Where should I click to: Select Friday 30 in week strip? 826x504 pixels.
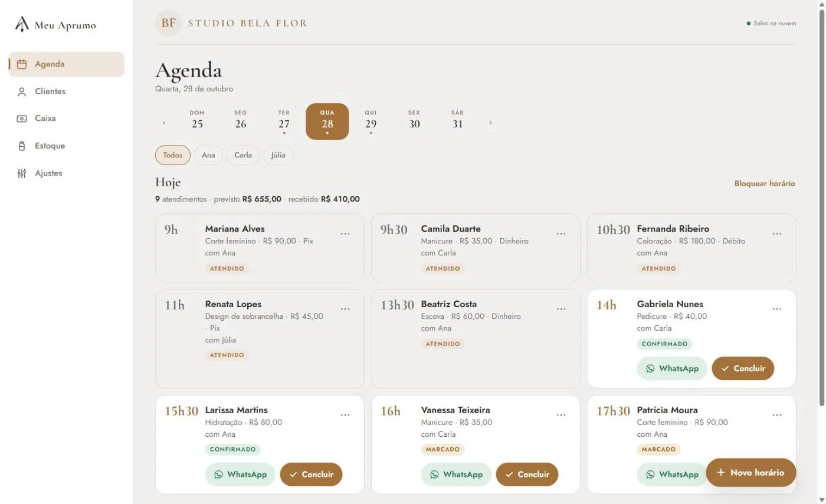click(x=414, y=121)
